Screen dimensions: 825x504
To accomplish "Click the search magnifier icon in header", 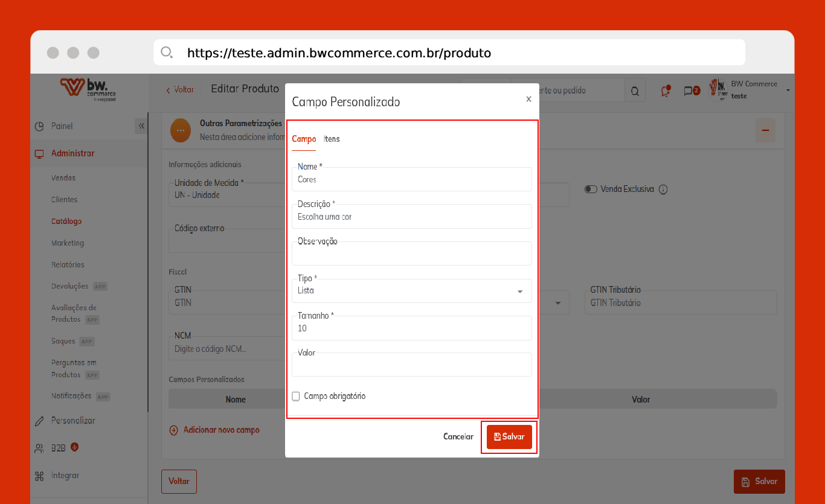I will (635, 91).
